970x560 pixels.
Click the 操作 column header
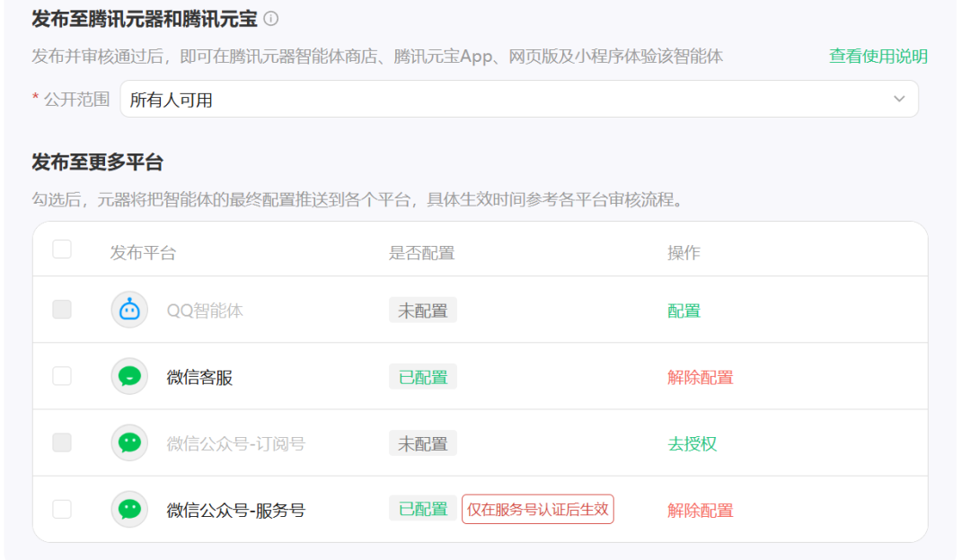point(683,253)
